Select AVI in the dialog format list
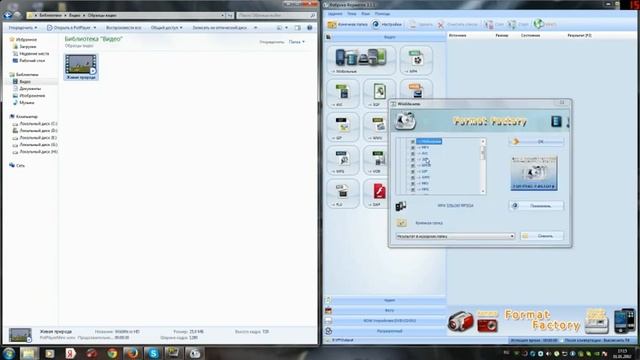The height and width of the screenshot is (360, 640). pos(424,153)
